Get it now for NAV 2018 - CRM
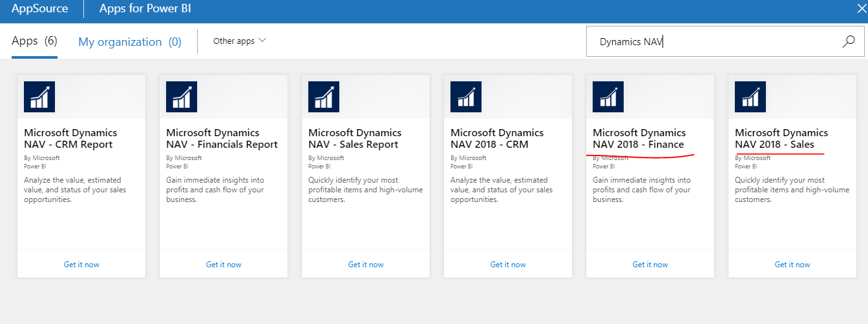Image resolution: width=868 pixels, height=324 pixels. click(x=508, y=265)
